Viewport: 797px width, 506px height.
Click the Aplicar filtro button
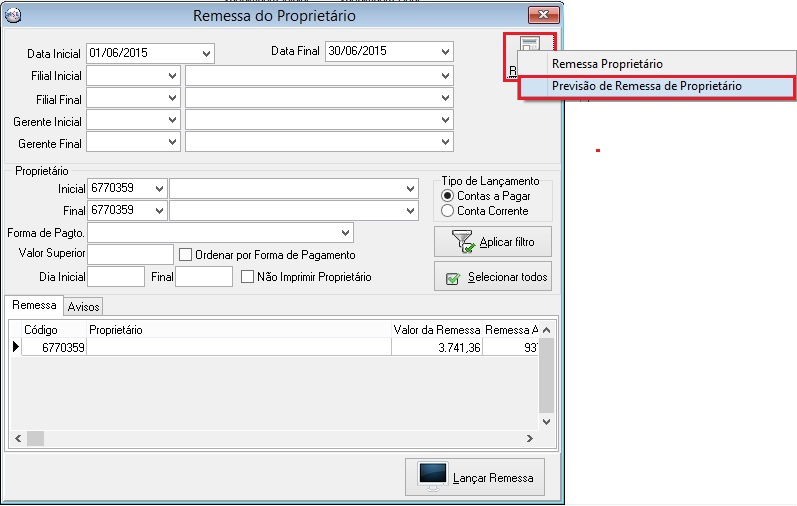point(493,242)
